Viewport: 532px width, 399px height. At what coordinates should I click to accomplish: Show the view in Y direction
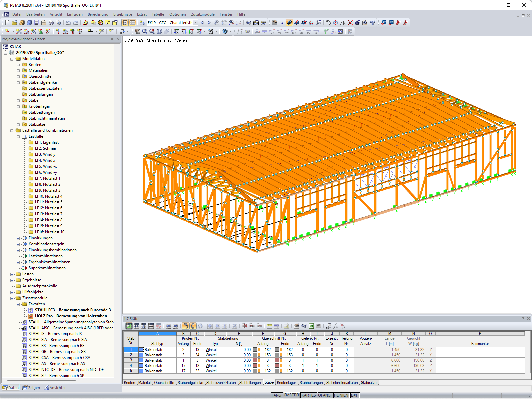[x=184, y=31]
